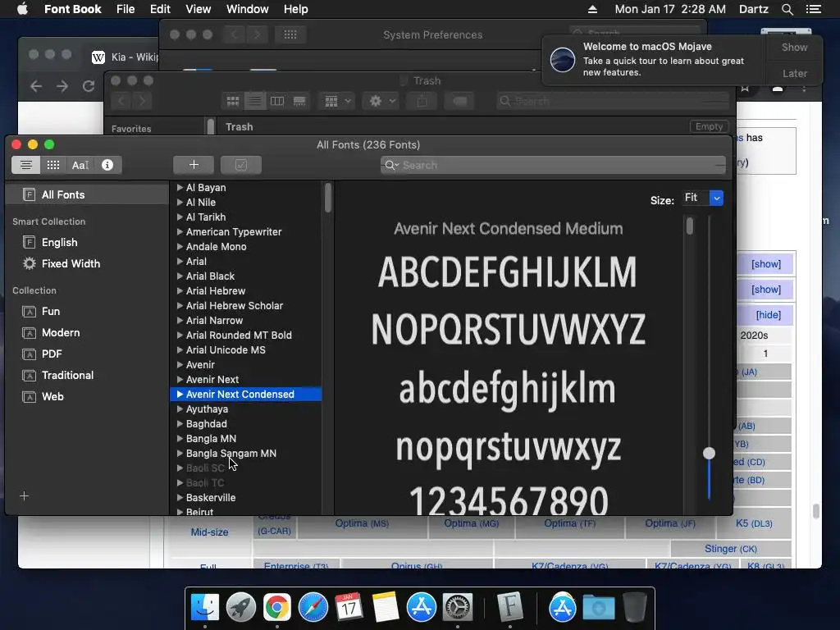Reload the Kia Wikipedia page
The height and width of the screenshot is (630, 840).
[89, 85]
